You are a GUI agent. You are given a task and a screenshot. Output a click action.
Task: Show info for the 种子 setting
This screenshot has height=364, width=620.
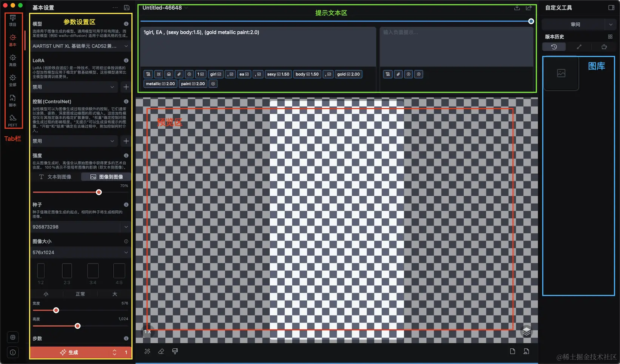click(126, 205)
